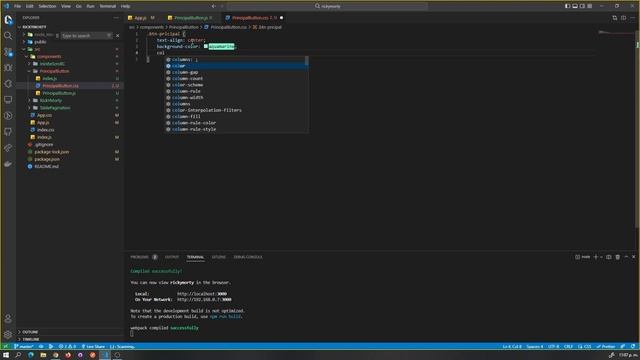Collapse the PrincipalButton folder

pyautogui.click(x=29, y=71)
